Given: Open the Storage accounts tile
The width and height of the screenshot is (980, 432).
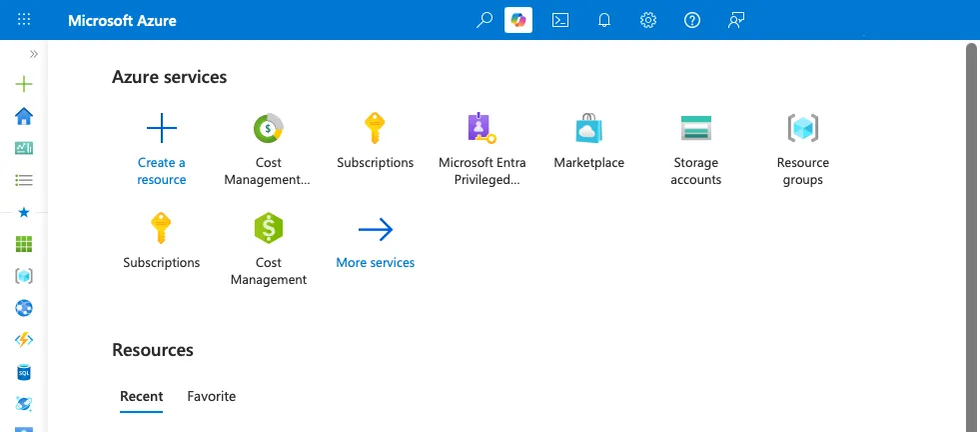Looking at the screenshot, I should click(695, 150).
